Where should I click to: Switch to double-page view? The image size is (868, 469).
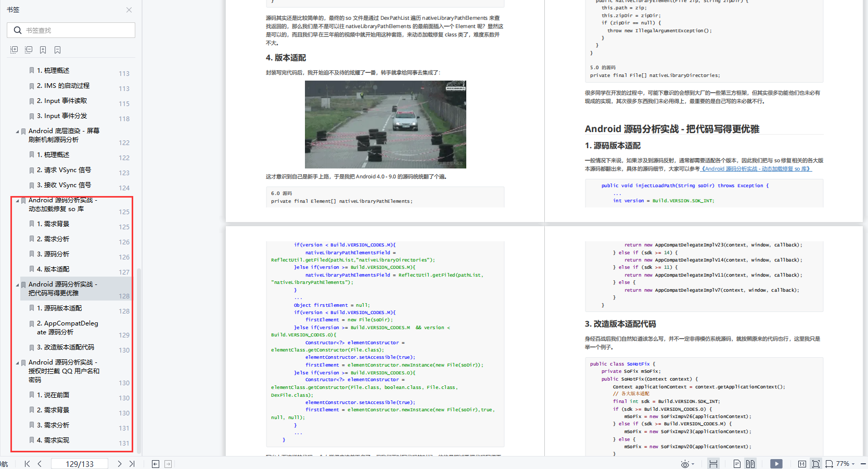tap(750, 464)
